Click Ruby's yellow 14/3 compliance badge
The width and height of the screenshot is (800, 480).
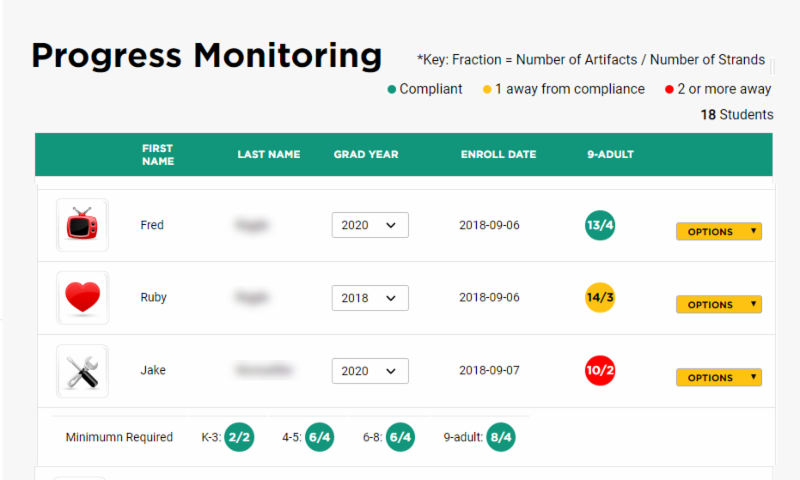pyautogui.click(x=600, y=298)
